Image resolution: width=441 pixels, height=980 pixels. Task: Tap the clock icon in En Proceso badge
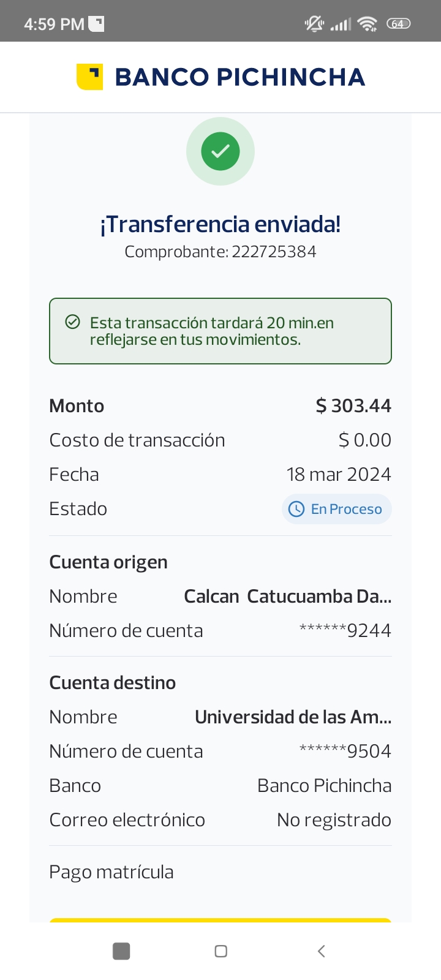pyautogui.click(x=296, y=509)
